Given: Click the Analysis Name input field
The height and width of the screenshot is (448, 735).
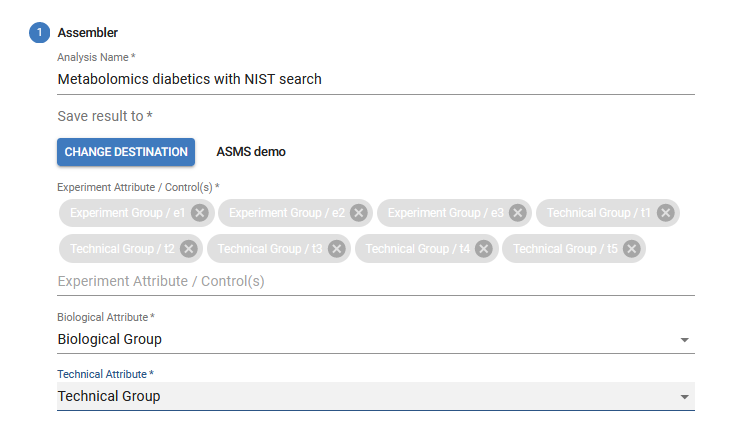Looking at the screenshot, I should tap(375, 79).
